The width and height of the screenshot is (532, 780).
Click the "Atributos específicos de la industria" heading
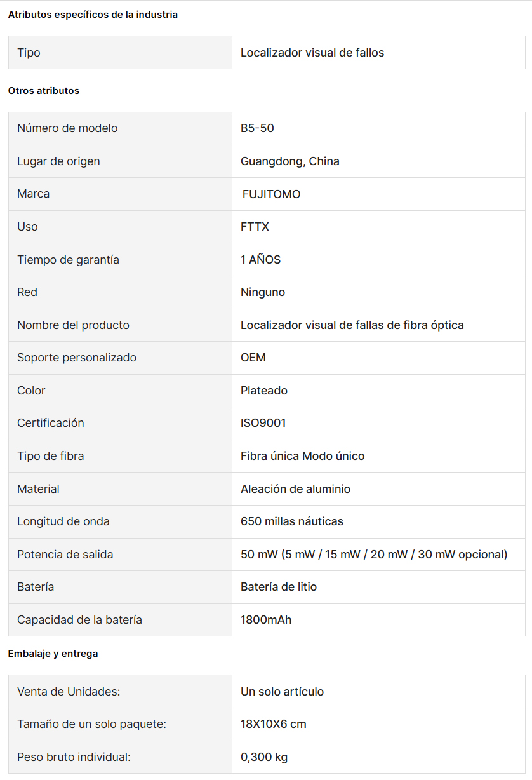click(93, 15)
